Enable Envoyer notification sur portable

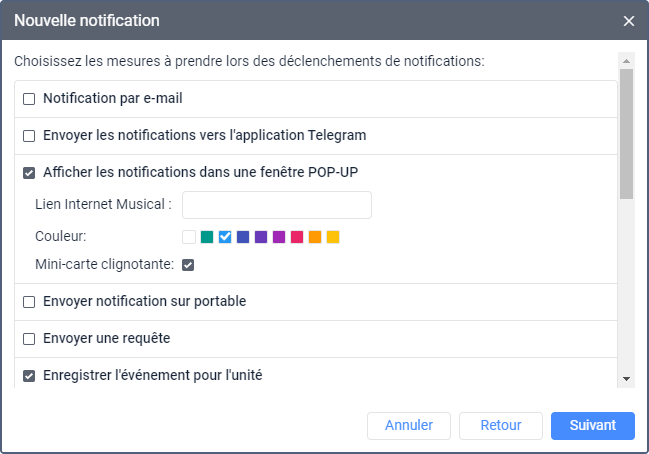click(29, 302)
